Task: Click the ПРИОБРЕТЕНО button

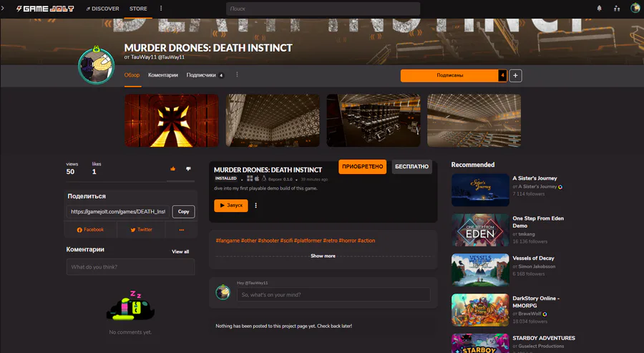Action: [x=362, y=166]
